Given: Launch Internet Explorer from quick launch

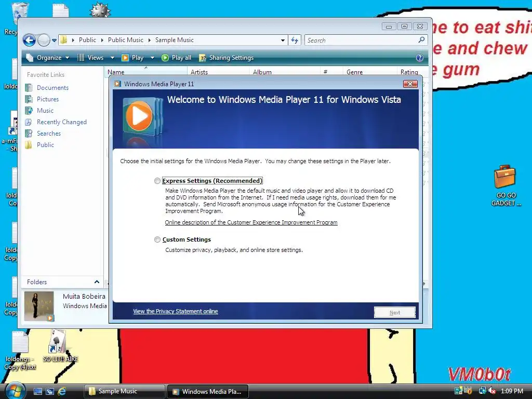Looking at the screenshot, I should point(62,391).
